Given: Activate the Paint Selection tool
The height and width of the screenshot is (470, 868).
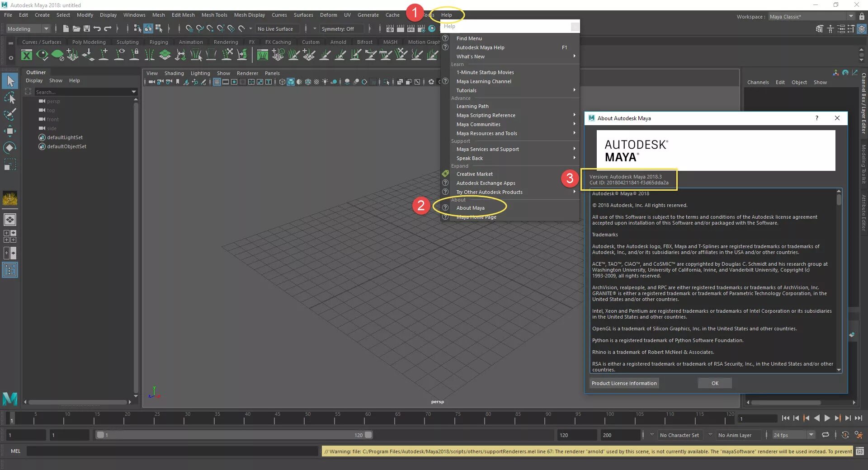Looking at the screenshot, I should point(10,114).
